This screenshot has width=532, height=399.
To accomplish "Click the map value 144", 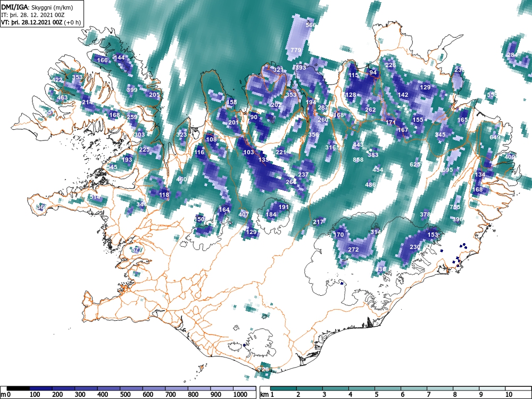I will [x=119, y=57].
